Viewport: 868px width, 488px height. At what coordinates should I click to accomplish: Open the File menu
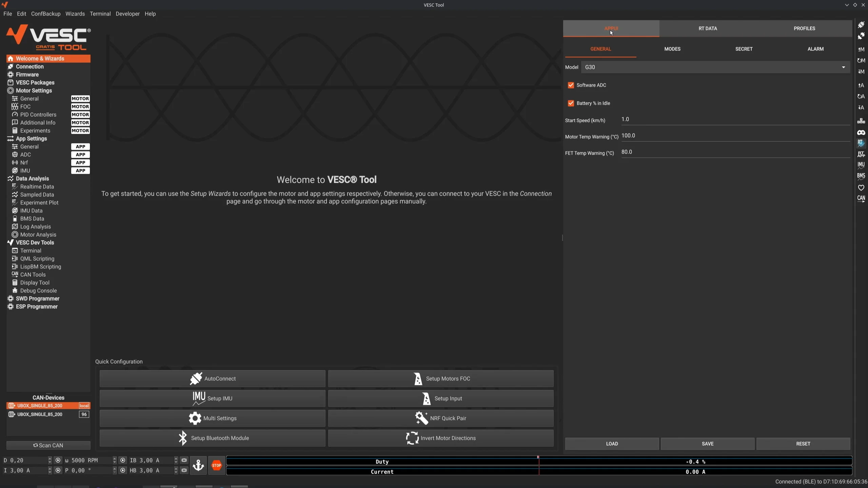[x=7, y=14]
